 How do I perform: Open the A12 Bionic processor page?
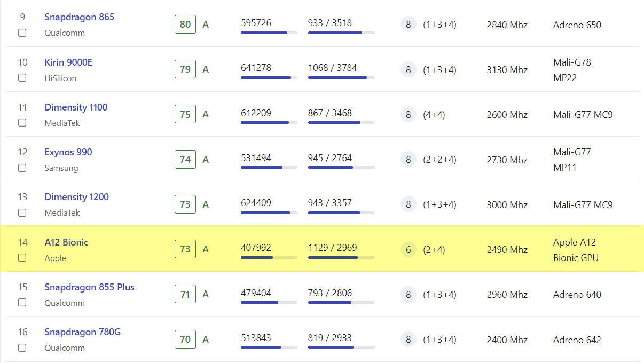pos(67,242)
